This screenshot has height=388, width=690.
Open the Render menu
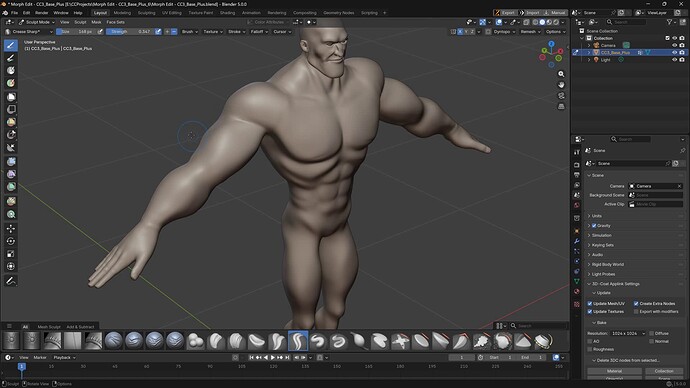pyautogui.click(x=42, y=13)
